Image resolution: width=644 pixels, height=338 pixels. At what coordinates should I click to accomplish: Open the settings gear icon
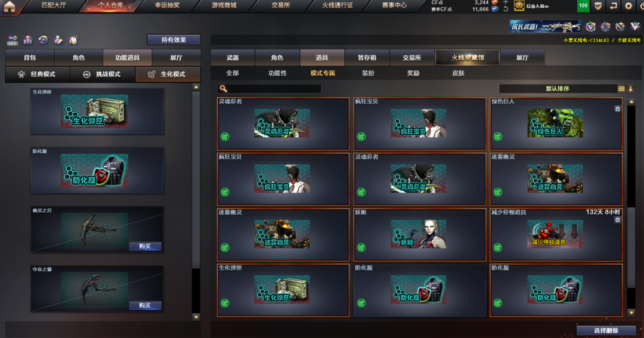coord(628,6)
